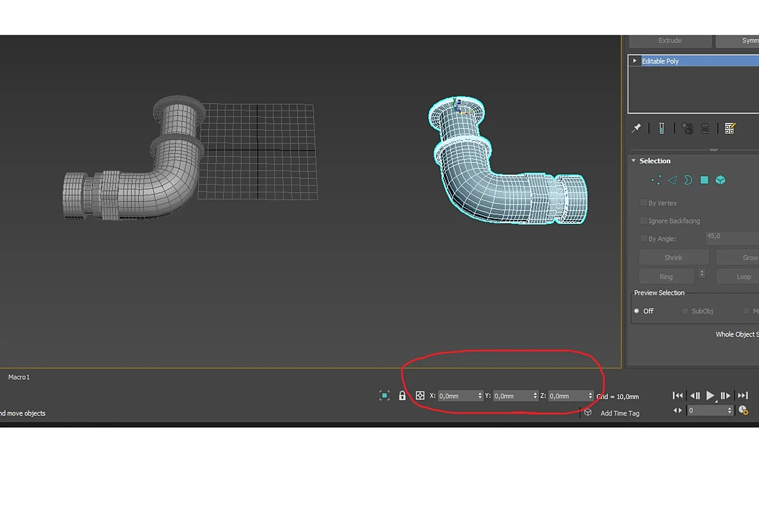Image resolution: width=759 pixels, height=532 pixels.
Task: Enable Ignore Backfacing checkbox
Action: click(644, 221)
